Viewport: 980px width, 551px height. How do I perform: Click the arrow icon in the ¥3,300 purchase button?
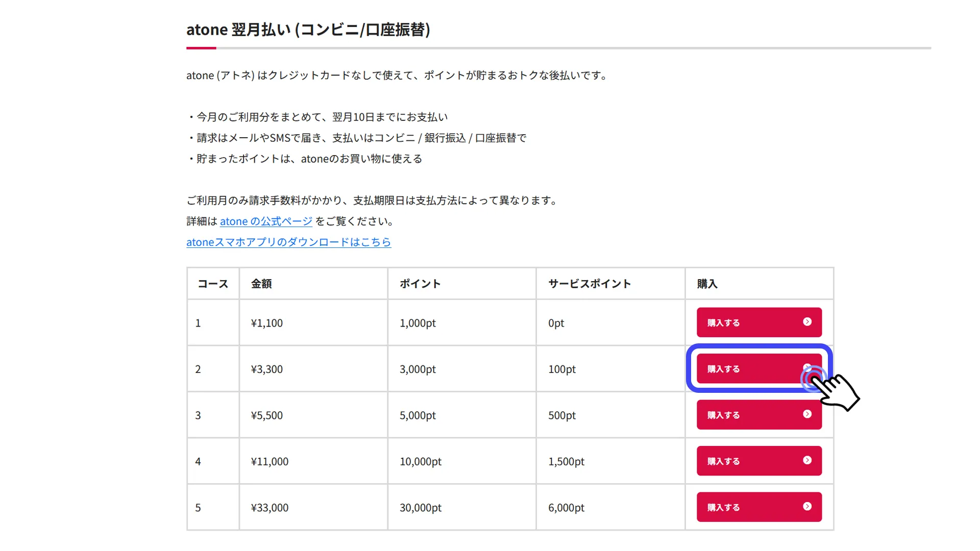pyautogui.click(x=806, y=367)
